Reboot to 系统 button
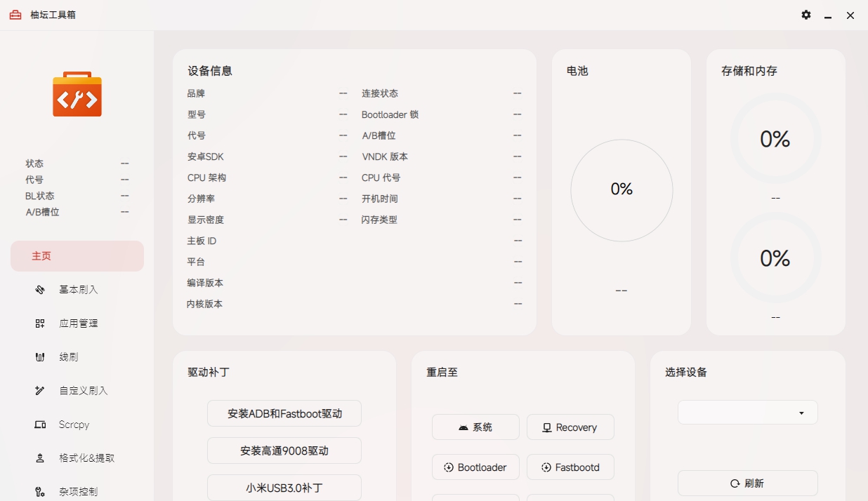Viewport: 868px width, 501px height. click(x=475, y=427)
